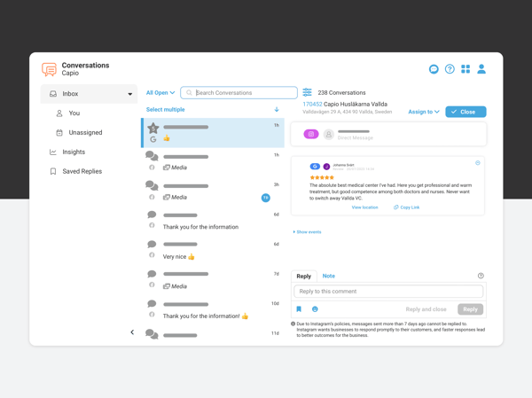Image resolution: width=532 pixels, height=398 pixels.
Task: Open the Very nice conversation
Action: [x=213, y=250]
